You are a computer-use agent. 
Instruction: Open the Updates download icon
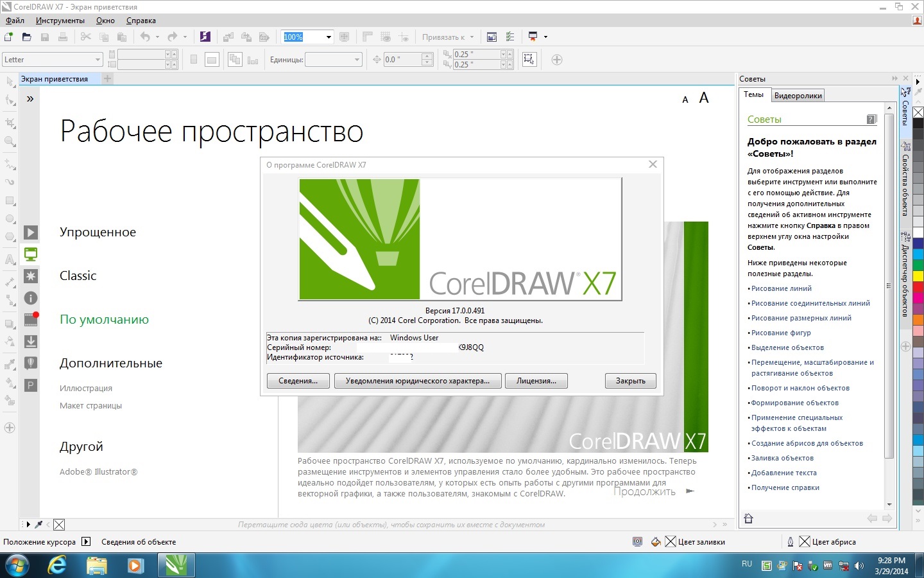click(31, 342)
